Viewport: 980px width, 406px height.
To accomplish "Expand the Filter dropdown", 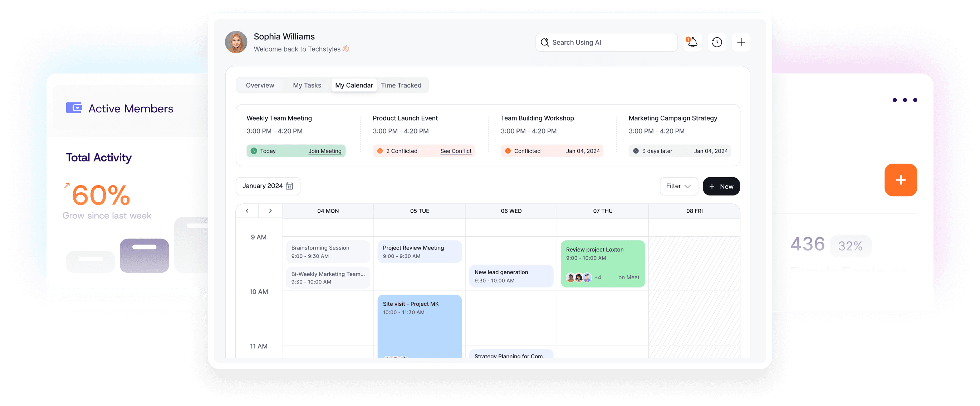I will pyautogui.click(x=679, y=186).
